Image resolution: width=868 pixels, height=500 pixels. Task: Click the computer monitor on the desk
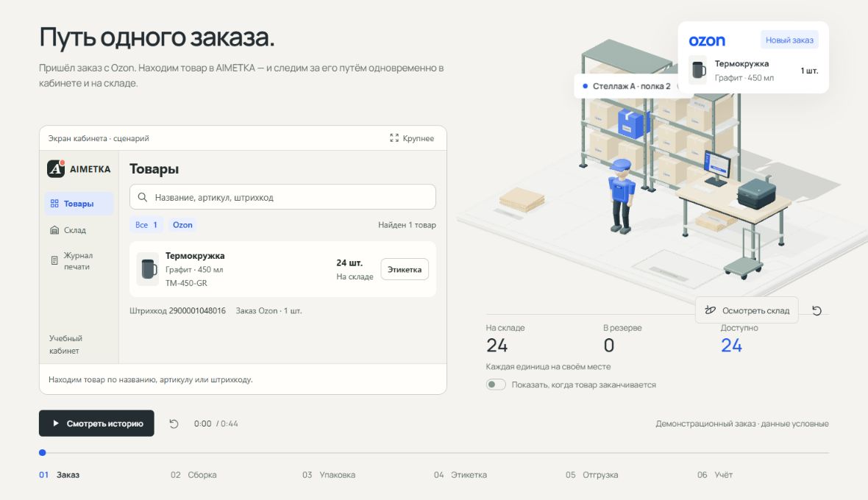tap(716, 167)
